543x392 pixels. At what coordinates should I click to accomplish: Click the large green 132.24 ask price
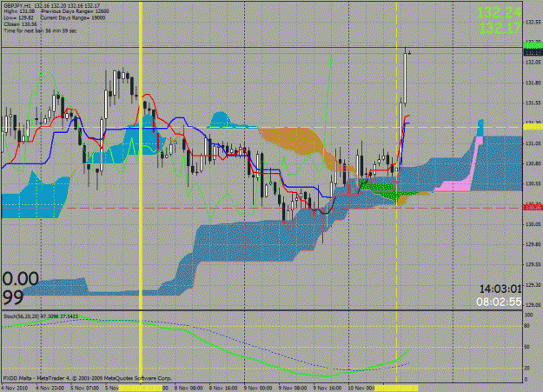[x=499, y=13]
